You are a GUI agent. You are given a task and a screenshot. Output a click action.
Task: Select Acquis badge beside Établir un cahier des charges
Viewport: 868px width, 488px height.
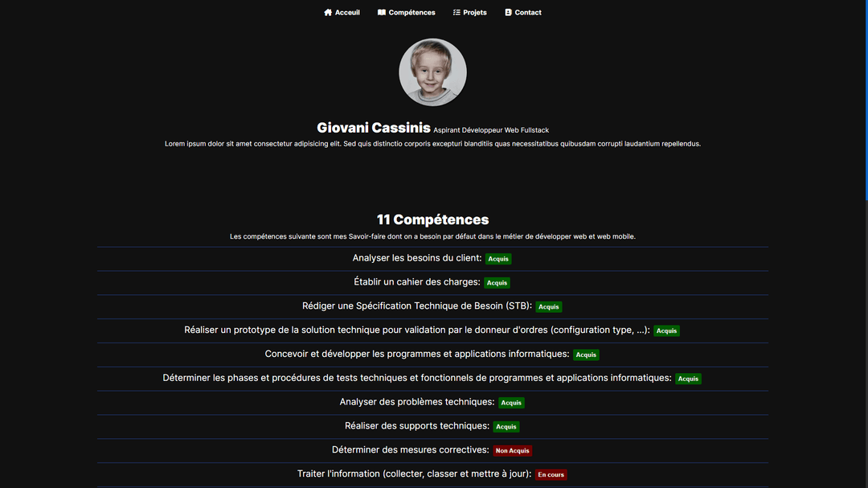(x=497, y=283)
